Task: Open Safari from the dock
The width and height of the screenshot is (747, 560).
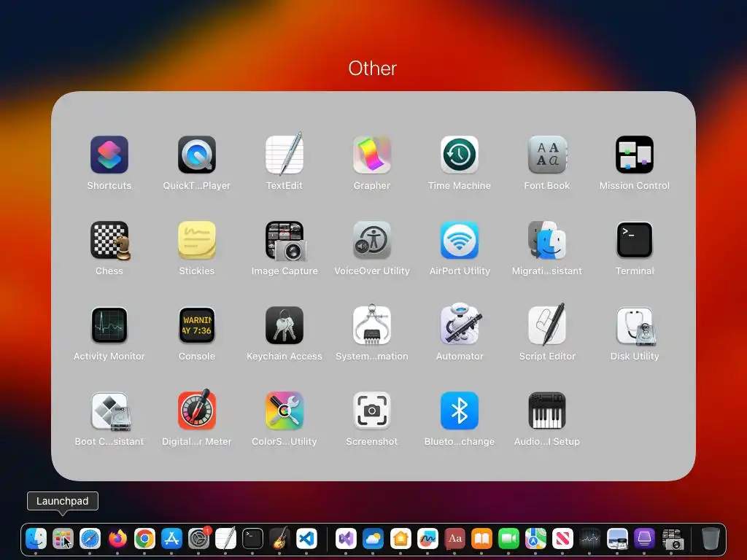Action: [x=90, y=539]
